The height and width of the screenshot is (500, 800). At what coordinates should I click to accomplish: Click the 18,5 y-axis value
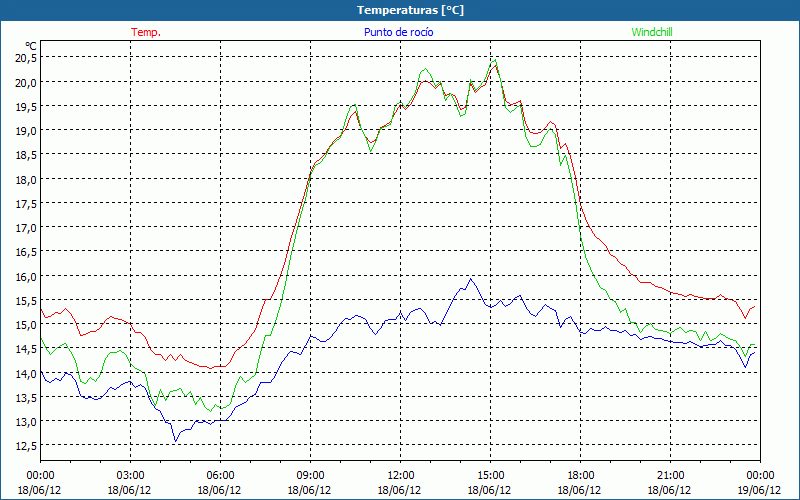click(x=26, y=155)
